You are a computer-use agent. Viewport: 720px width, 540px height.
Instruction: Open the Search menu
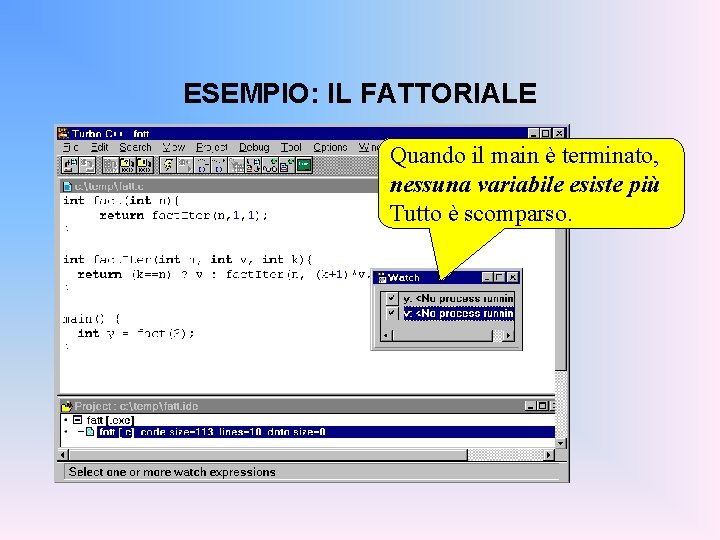pos(135,147)
